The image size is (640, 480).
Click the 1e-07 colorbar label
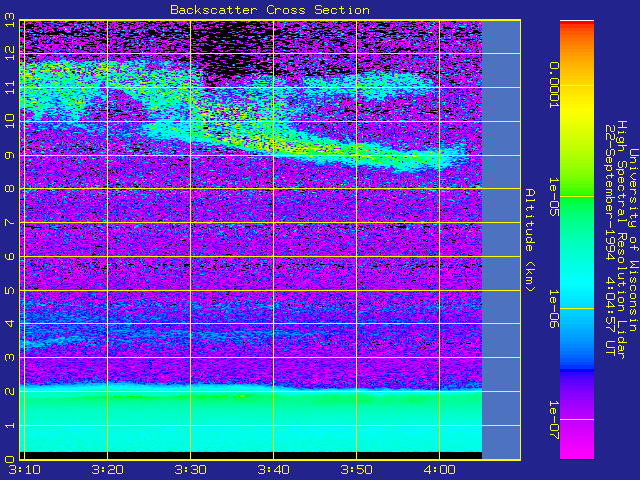[553, 420]
